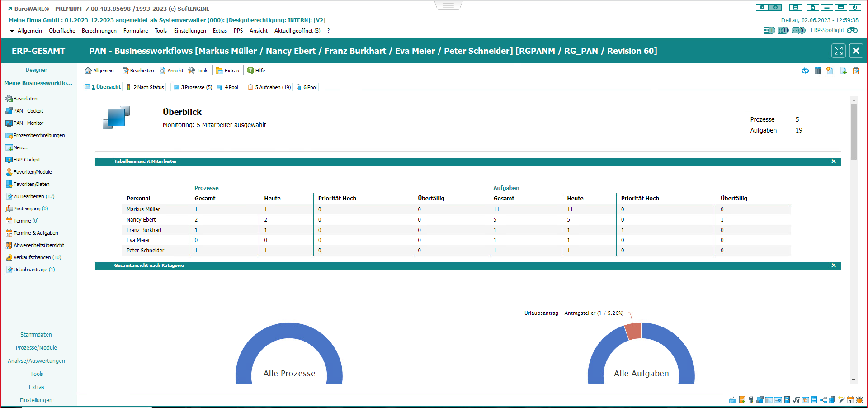Viewport: 868px width, 408px height.
Task: Collapse the Gesamtansicht nach Kategorie section
Action: tap(834, 266)
